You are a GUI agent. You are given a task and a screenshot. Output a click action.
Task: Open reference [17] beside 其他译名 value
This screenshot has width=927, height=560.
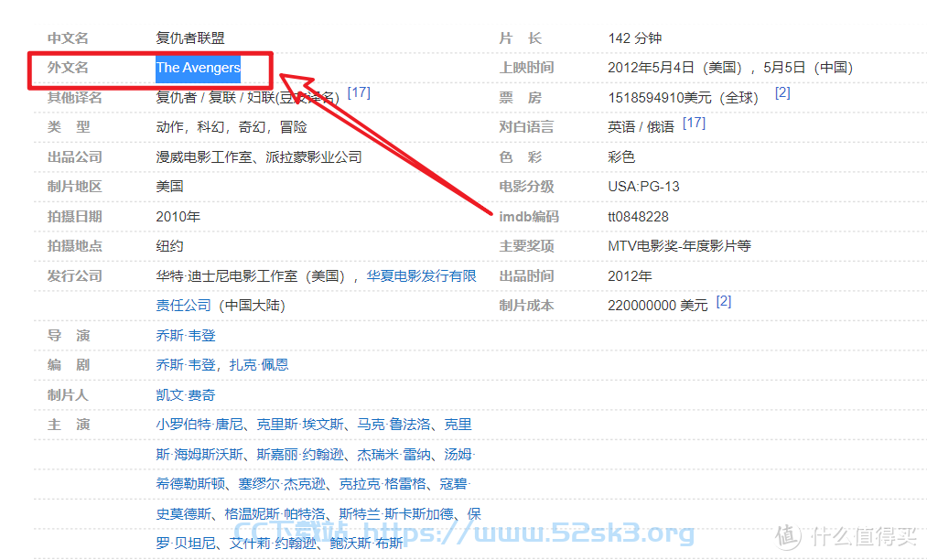pos(359,92)
